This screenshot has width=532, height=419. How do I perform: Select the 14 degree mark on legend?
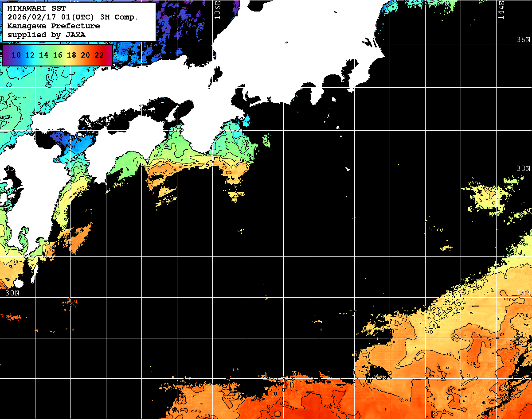(44, 55)
